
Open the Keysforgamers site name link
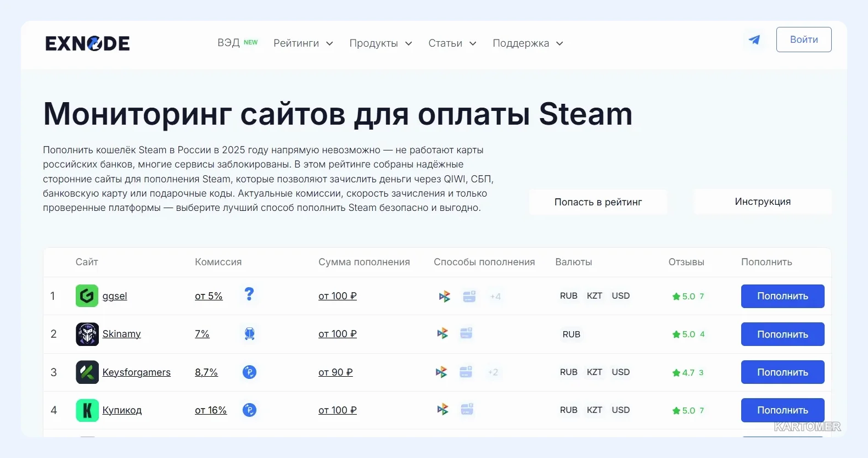point(137,372)
